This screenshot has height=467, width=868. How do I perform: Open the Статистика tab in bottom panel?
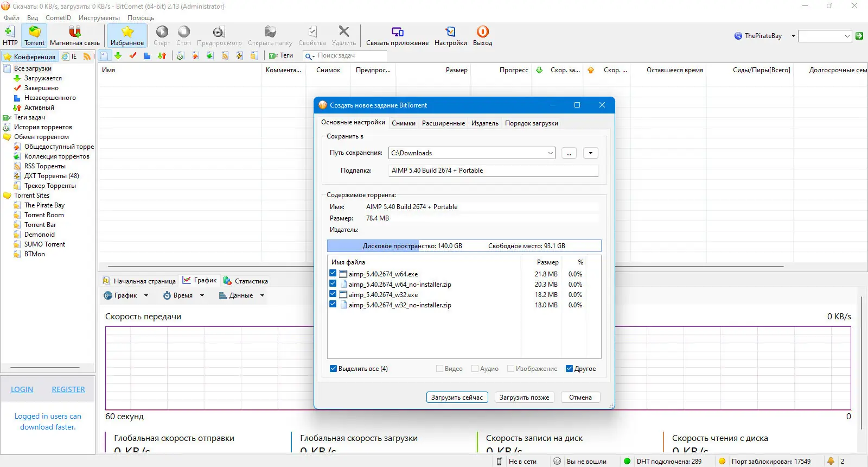[245, 281]
